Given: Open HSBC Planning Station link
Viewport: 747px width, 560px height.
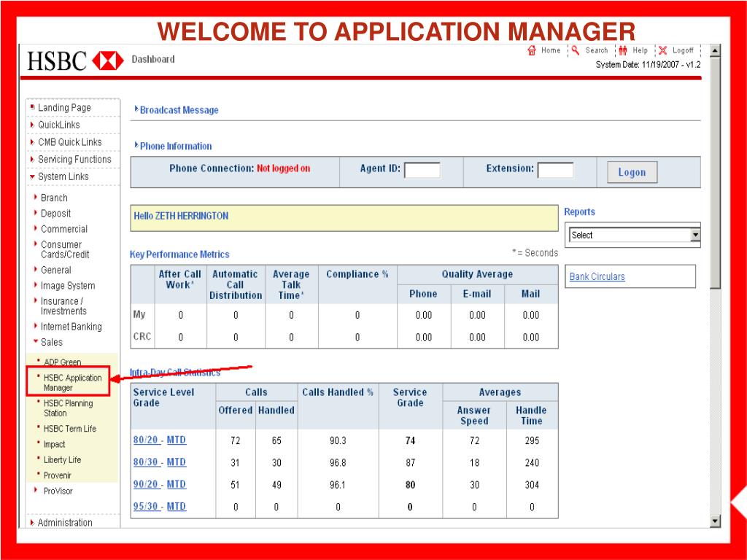Looking at the screenshot, I should click(x=68, y=408).
